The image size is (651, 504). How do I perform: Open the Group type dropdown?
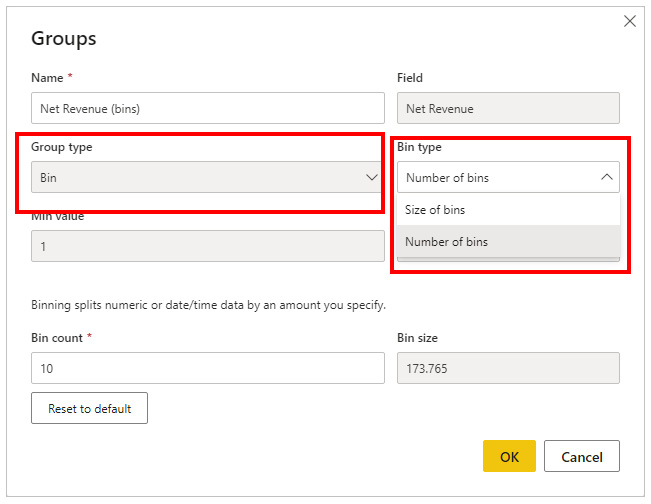(x=200, y=177)
